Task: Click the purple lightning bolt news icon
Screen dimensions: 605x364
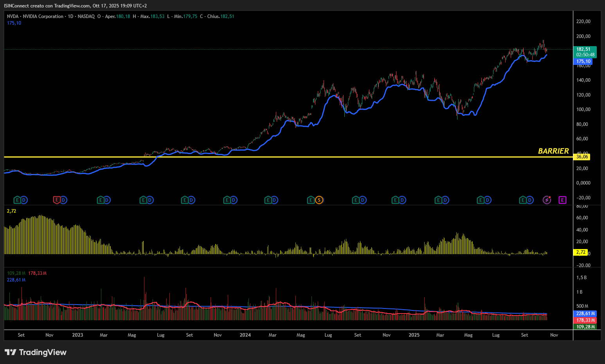Action: coord(547,200)
